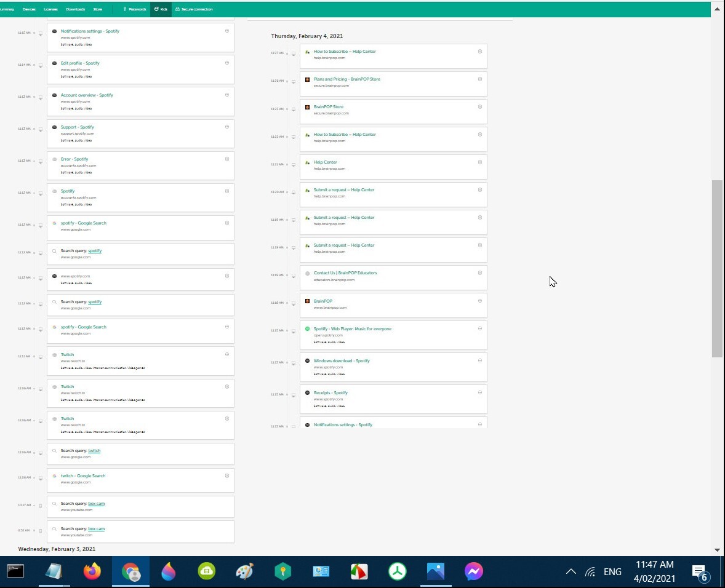Open Windows download - Spotify link
Screen dimensions: 725x588
point(342,361)
